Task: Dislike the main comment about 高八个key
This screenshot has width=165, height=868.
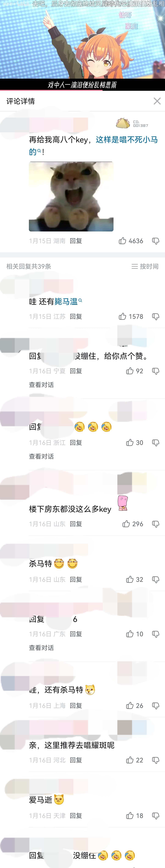Action: click(x=156, y=241)
